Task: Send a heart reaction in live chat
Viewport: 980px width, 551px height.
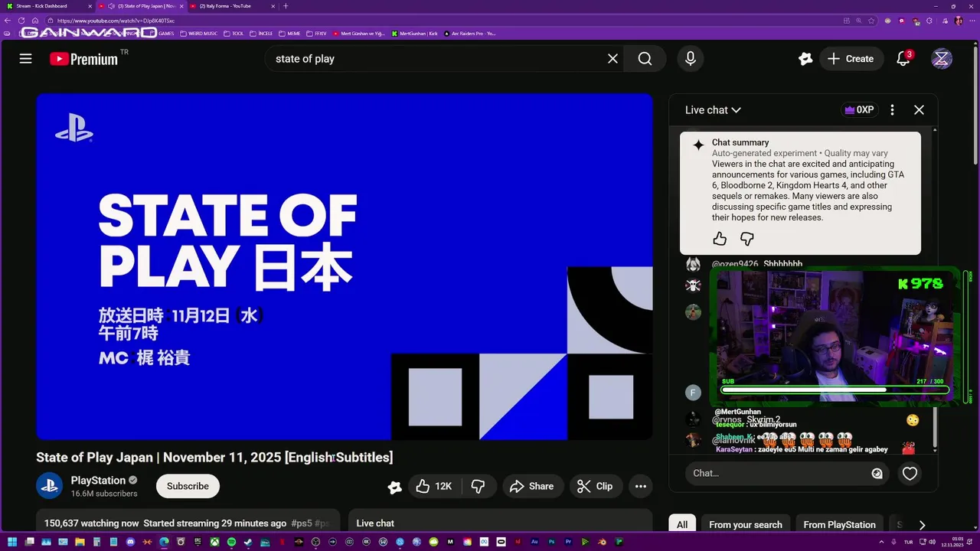Action: pyautogui.click(x=910, y=474)
